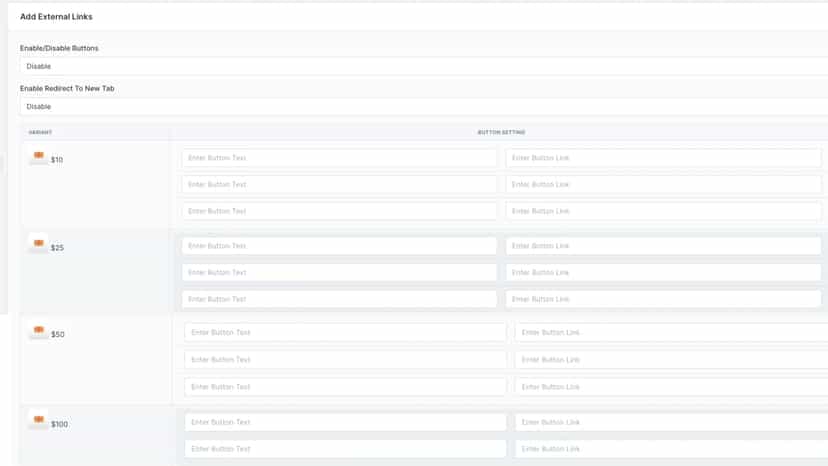
Task: Focus third Button Link field for $25
Action: (x=663, y=299)
